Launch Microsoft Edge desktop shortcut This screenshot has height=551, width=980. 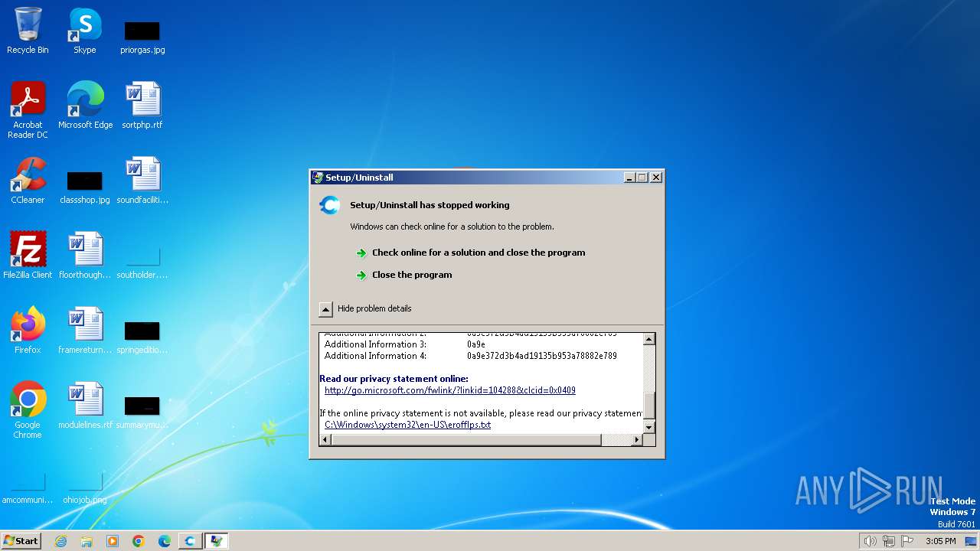[x=85, y=105]
